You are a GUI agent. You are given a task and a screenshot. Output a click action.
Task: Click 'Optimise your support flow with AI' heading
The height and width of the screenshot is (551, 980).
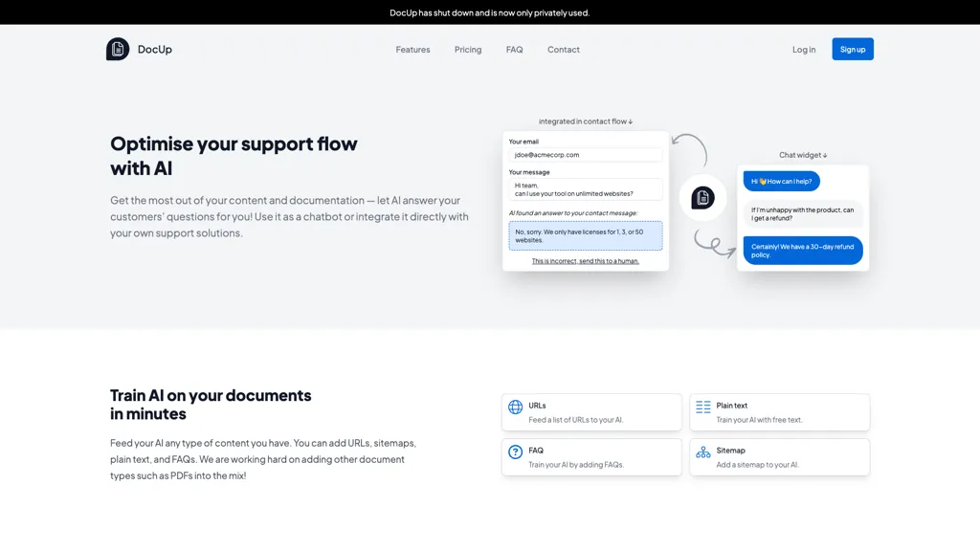(234, 156)
